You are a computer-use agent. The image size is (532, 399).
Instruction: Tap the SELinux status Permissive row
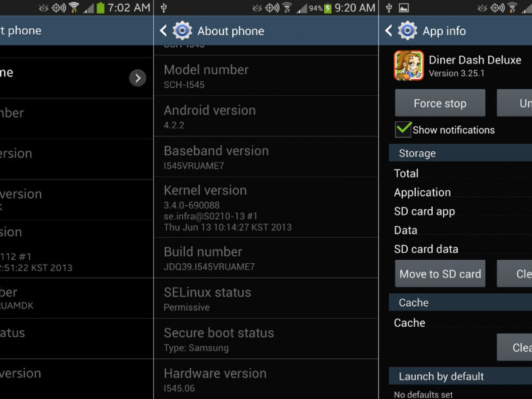coord(266,298)
